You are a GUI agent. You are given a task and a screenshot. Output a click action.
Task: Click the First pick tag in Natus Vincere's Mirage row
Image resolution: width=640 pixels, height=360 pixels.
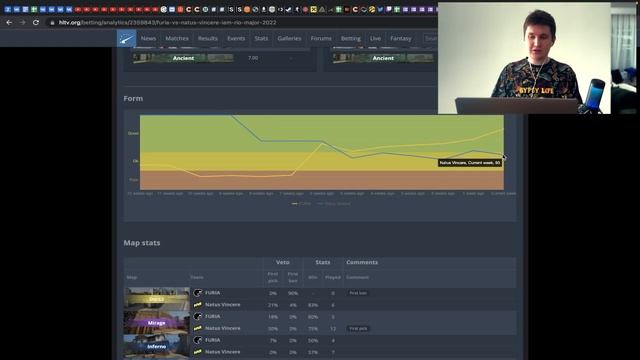pos(358,329)
